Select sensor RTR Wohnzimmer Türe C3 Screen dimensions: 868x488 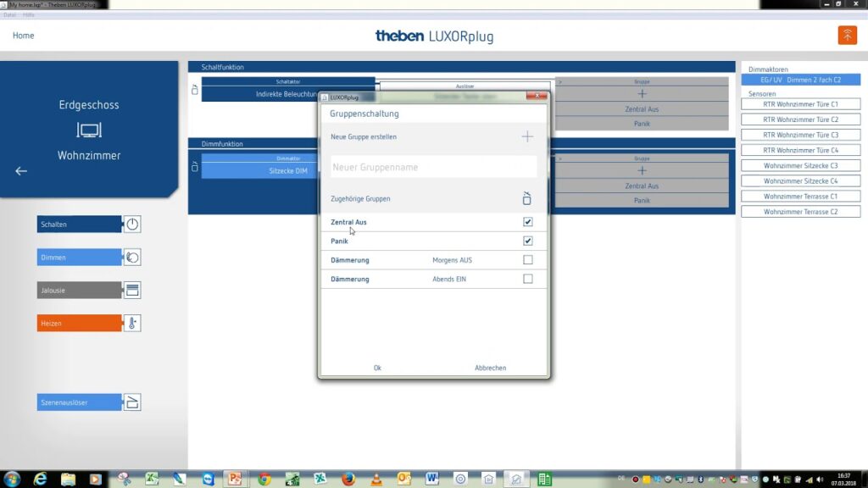tap(800, 135)
